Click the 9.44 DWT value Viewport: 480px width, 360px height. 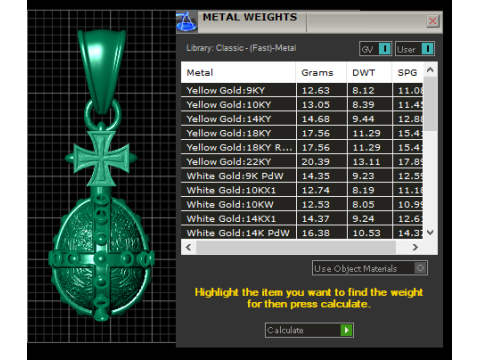(363, 119)
